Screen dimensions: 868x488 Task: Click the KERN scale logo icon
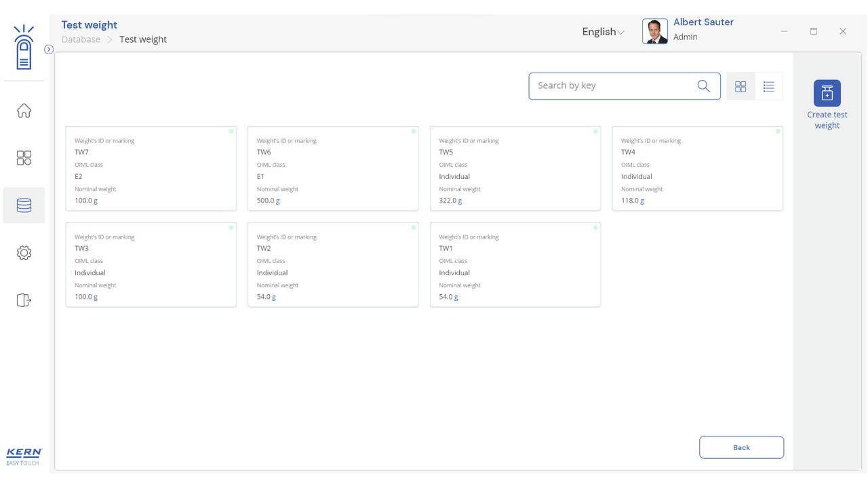coord(24,47)
